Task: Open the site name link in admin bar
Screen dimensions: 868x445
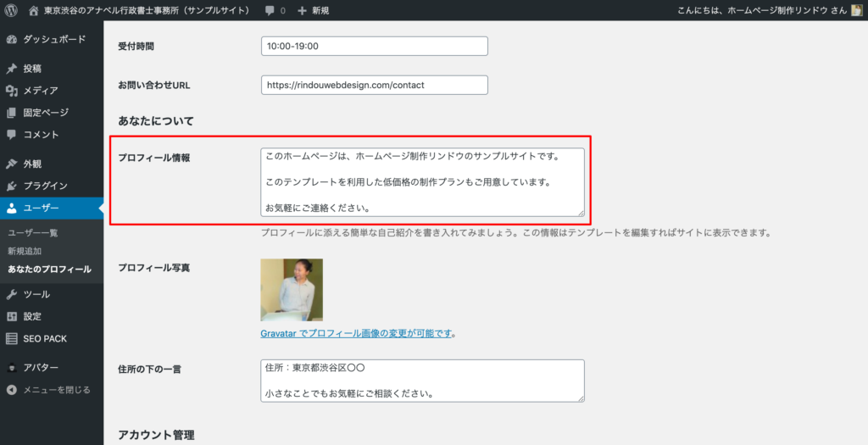Action: click(x=147, y=10)
